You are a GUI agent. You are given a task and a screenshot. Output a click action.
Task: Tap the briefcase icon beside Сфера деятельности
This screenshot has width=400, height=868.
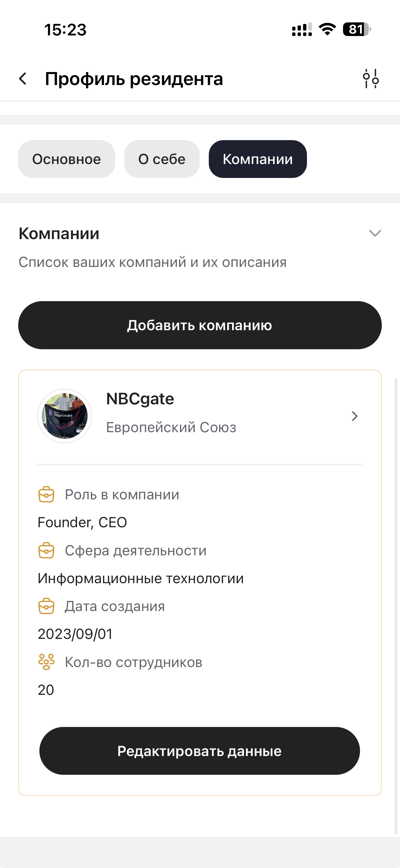(x=46, y=550)
